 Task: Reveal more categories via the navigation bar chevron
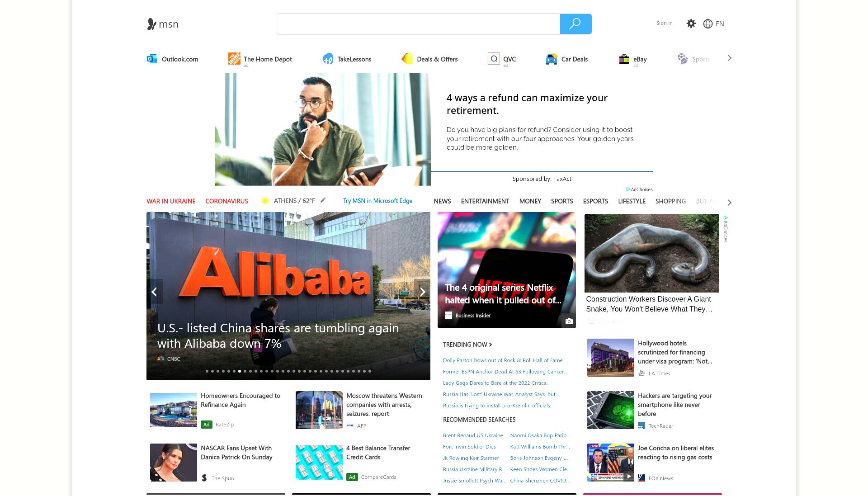tap(729, 202)
